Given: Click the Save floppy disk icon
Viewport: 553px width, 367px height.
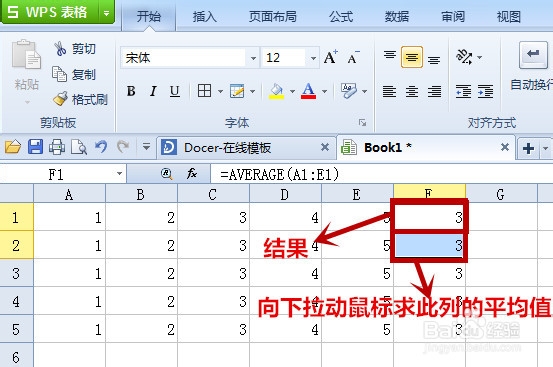Looking at the screenshot, I should pyautogui.click(x=35, y=147).
